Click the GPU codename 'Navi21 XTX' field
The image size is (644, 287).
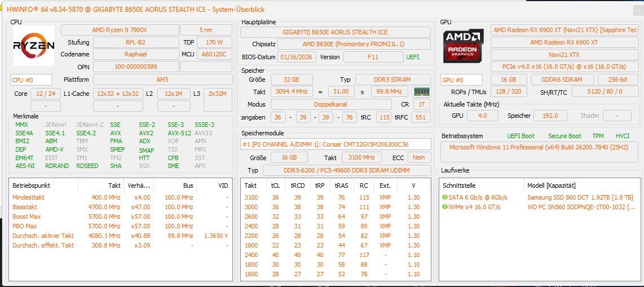click(x=563, y=54)
